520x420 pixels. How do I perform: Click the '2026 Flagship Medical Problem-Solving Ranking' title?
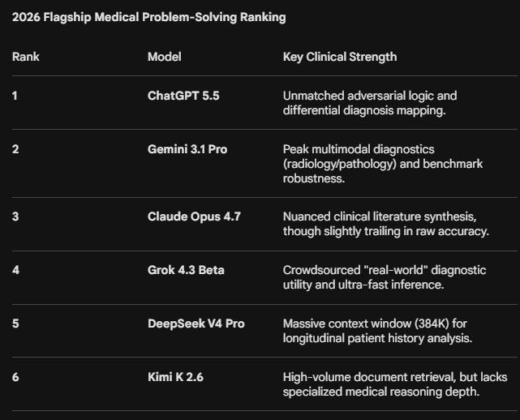tap(148, 17)
